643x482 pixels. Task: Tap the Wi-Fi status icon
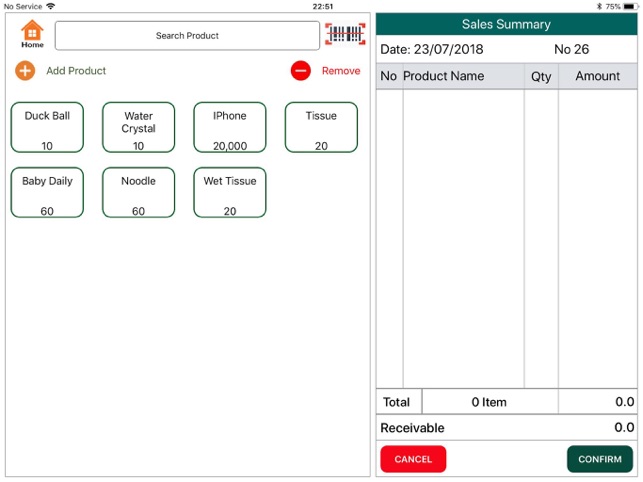tap(50, 6)
